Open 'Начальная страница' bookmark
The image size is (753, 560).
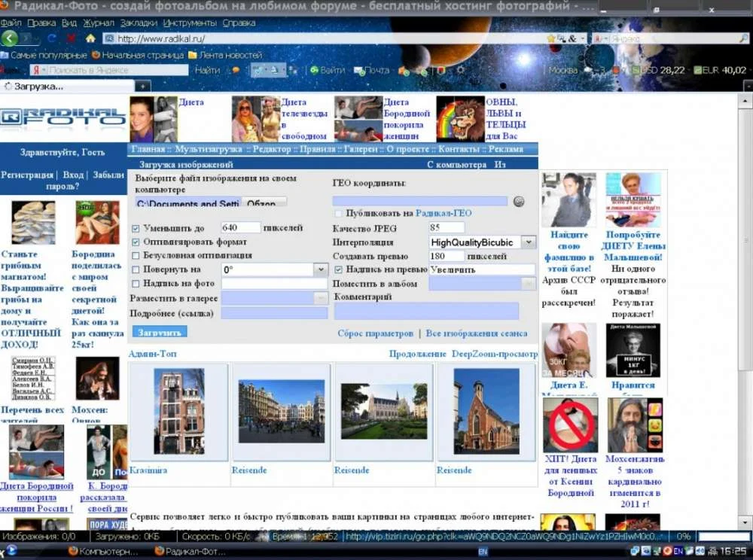pyautogui.click(x=138, y=55)
